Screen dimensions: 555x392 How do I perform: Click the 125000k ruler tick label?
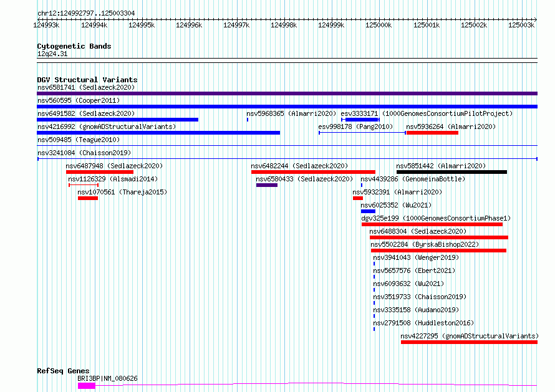click(379, 25)
